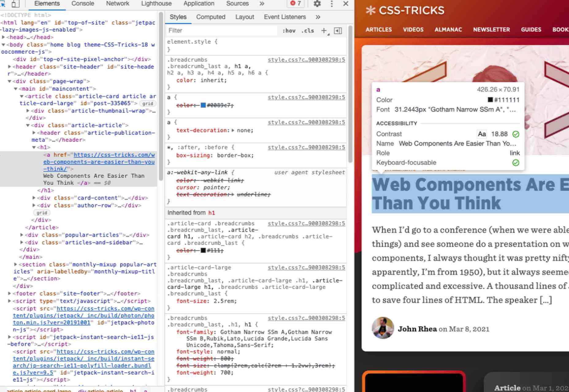Switch to the Console tab
Screen dimensions: 569x392
click(82, 4)
